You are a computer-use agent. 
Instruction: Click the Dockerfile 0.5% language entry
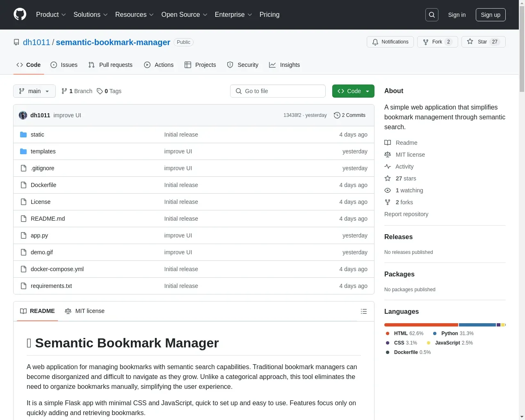click(408, 352)
